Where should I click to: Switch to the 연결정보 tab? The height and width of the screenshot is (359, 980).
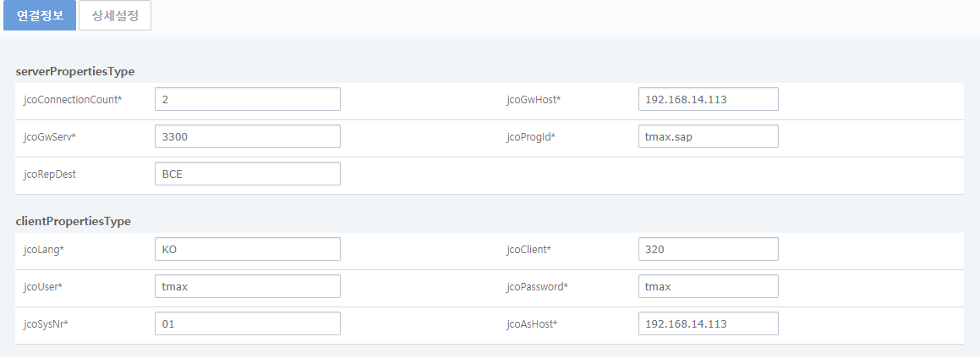pos(40,15)
